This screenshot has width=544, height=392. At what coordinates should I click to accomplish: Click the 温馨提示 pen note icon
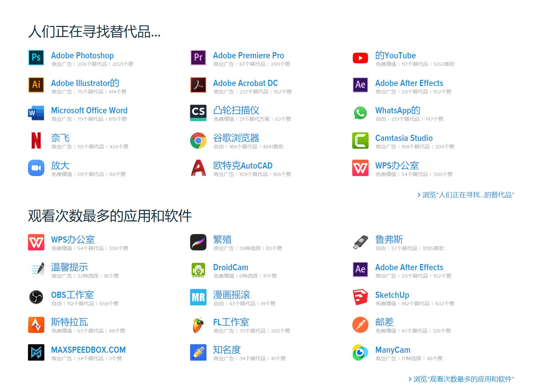click(36, 270)
